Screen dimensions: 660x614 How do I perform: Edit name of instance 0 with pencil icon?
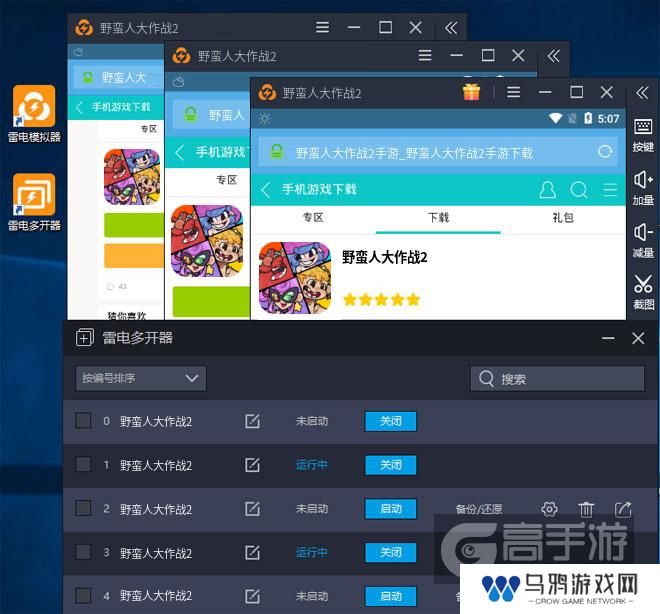point(252,421)
